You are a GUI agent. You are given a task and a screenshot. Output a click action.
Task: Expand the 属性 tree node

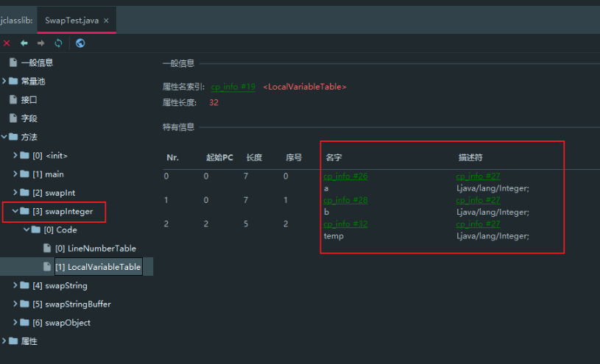(x=5, y=341)
